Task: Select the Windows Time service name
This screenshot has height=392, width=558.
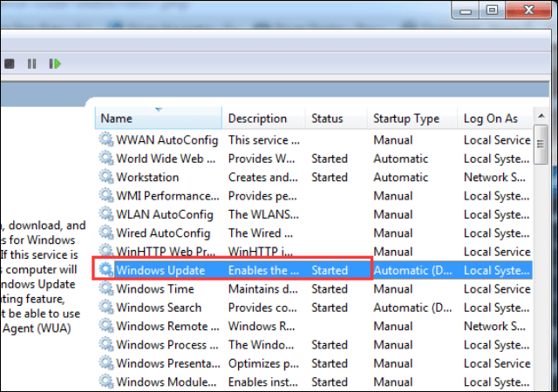Action: tap(155, 289)
